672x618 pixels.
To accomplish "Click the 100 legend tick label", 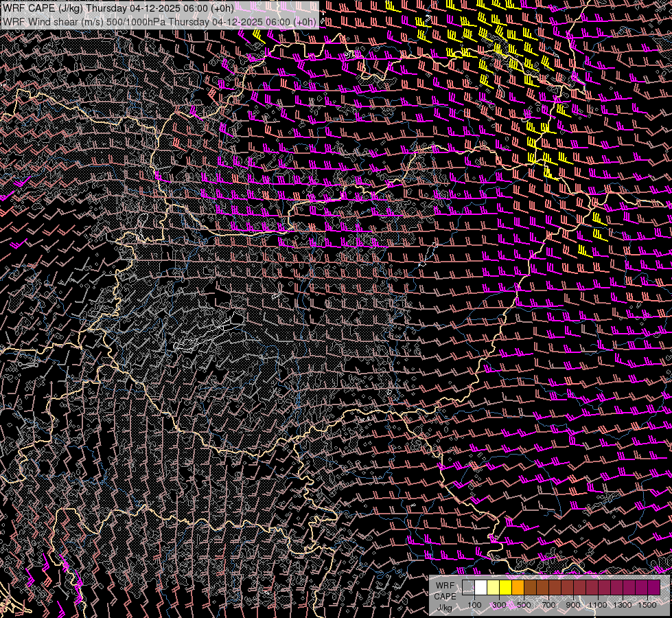I will (x=474, y=605).
